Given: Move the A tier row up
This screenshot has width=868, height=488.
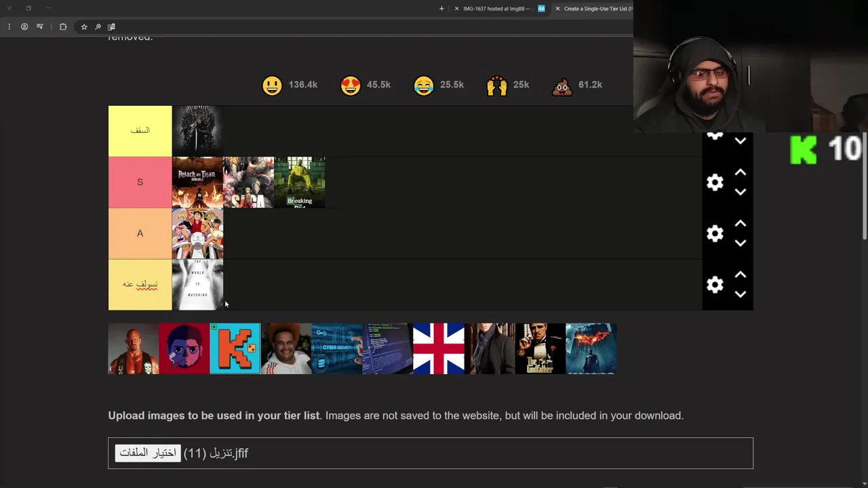Looking at the screenshot, I should pos(741,224).
